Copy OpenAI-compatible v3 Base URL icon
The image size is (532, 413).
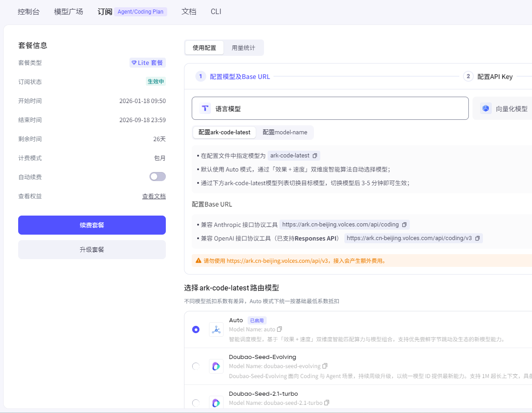pyautogui.click(x=477, y=238)
